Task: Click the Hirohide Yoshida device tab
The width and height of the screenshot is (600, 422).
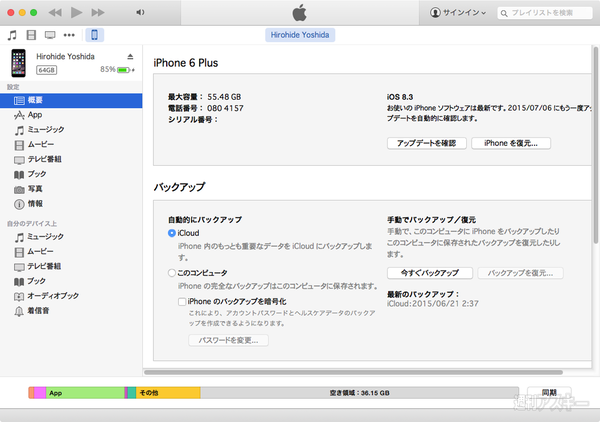Action: (x=300, y=35)
